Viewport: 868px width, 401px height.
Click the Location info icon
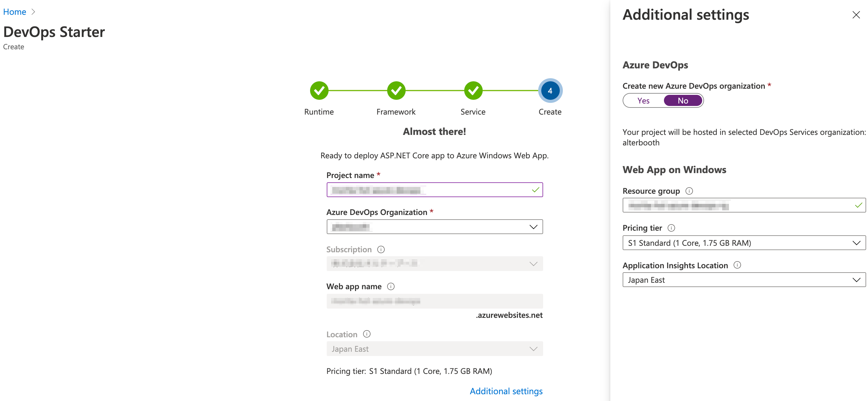click(x=366, y=334)
